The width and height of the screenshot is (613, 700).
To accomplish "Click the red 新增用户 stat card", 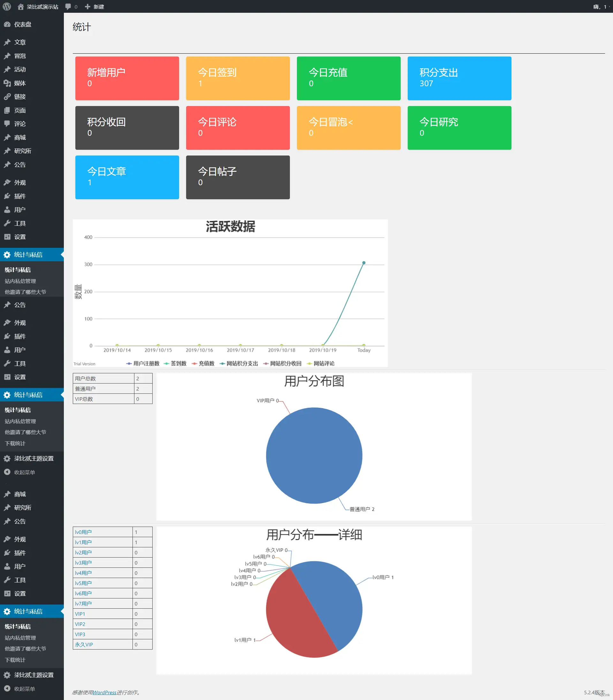I will tap(127, 78).
